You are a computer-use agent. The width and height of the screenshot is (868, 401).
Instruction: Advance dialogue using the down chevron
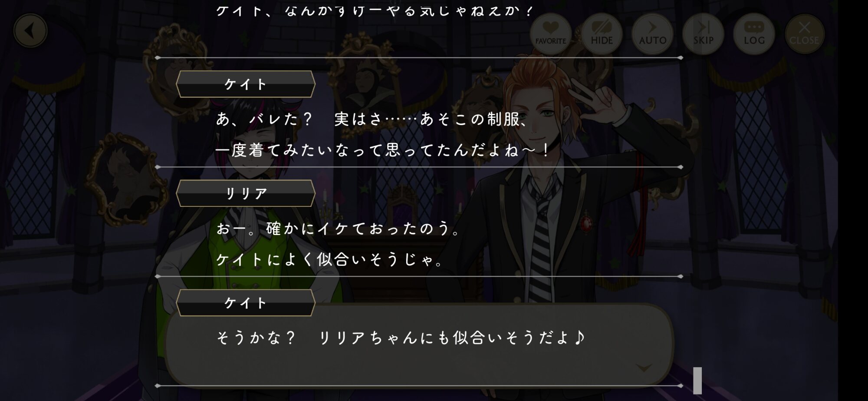[644, 368]
